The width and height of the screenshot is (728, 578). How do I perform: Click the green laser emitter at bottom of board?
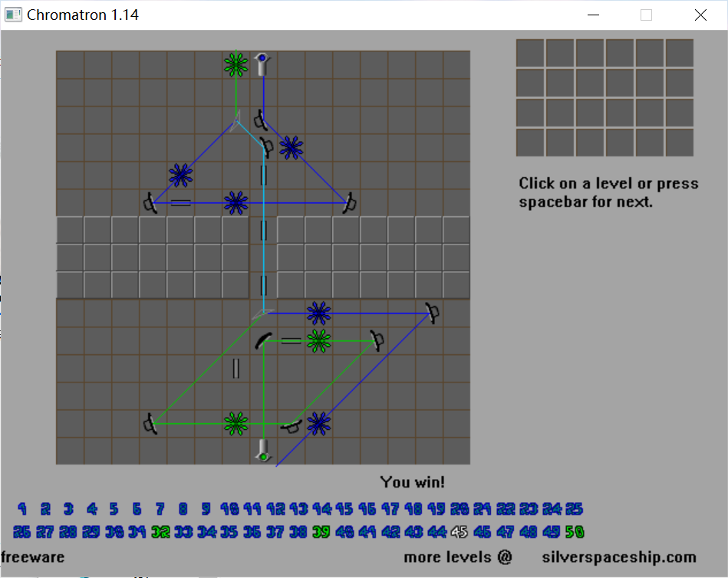(263, 451)
